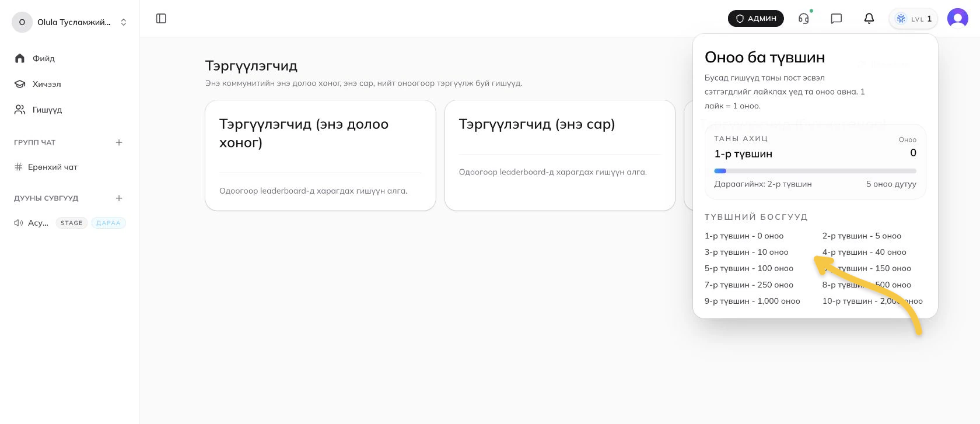
Task: Click 'Дараагийнх: 2-р түвшин' text
Action: (763, 184)
